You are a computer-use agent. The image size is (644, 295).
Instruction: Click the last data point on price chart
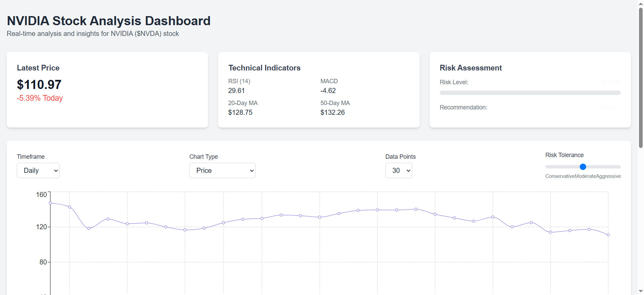(x=608, y=235)
